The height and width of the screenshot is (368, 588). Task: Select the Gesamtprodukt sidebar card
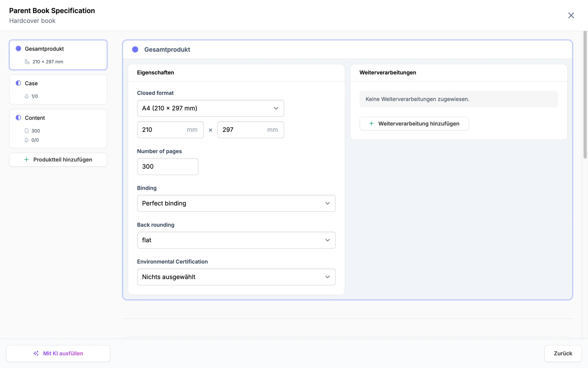point(58,55)
